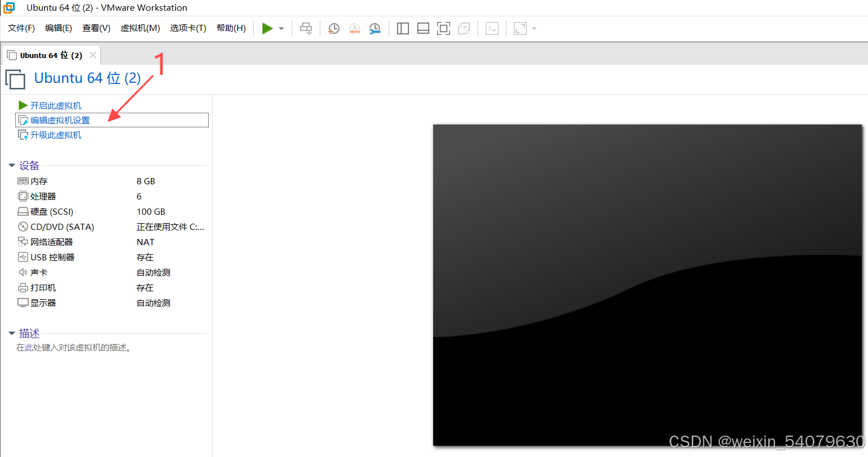The height and width of the screenshot is (457, 868).
Task: Select the 硬盘 (SCSI) device row
Action: click(111, 211)
